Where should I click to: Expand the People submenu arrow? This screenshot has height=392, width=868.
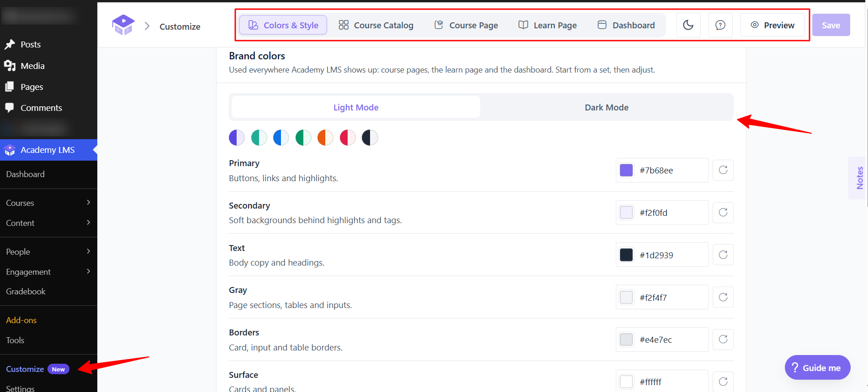[x=89, y=251]
